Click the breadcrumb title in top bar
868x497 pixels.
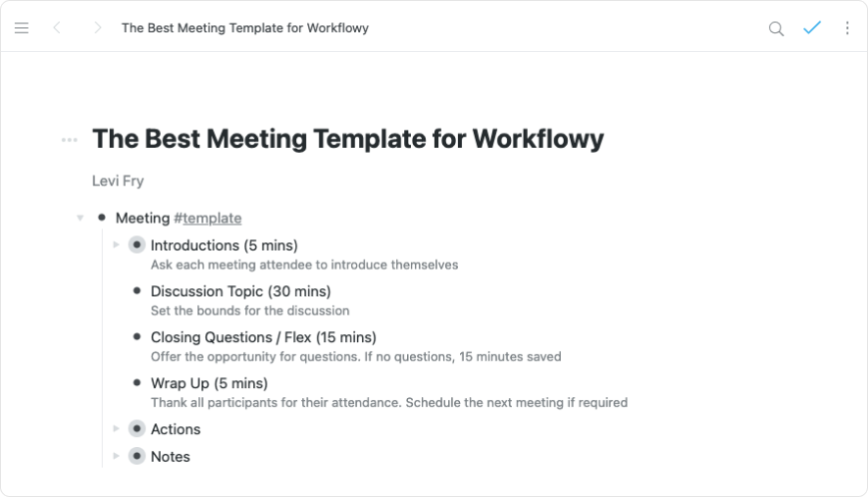pyautogui.click(x=245, y=28)
